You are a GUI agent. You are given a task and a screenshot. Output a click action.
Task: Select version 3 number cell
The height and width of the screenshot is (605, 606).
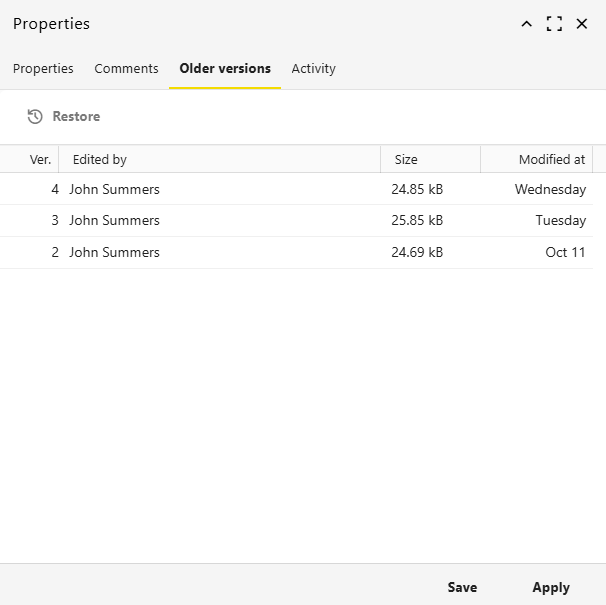pyautogui.click(x=55, y=220)
